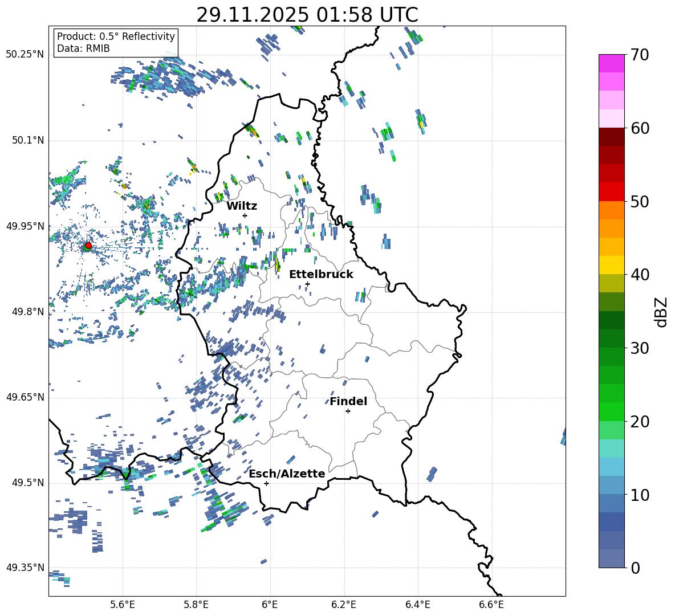
Task: Click the 6.6°E longitude tick label
Action: click(x=491, y=605)
